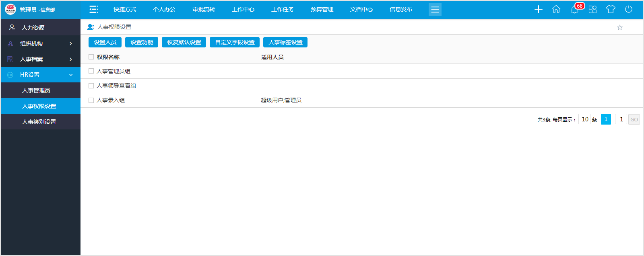
Task: Open the 预算管理 top menu
Action: pos(322,9)
